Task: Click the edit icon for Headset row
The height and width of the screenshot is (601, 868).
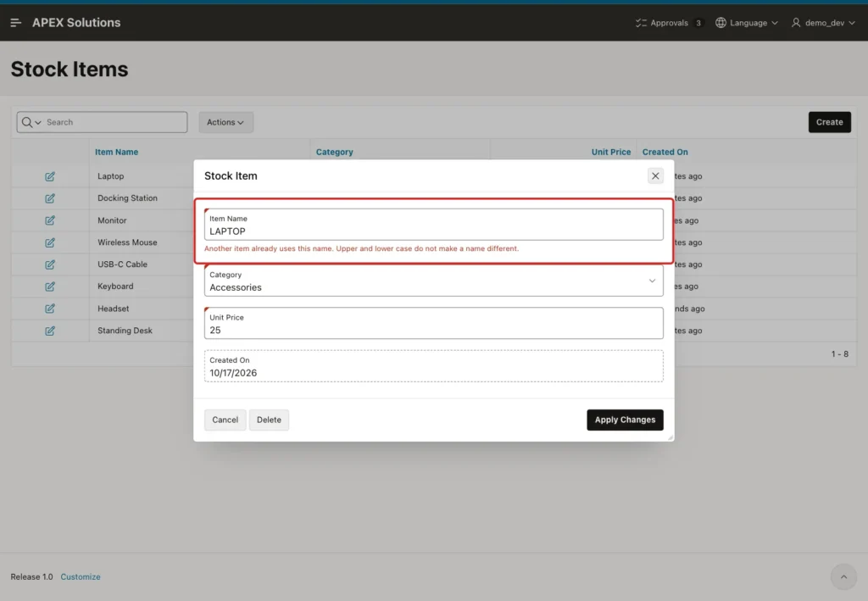Action: click(x=50, y=309)
